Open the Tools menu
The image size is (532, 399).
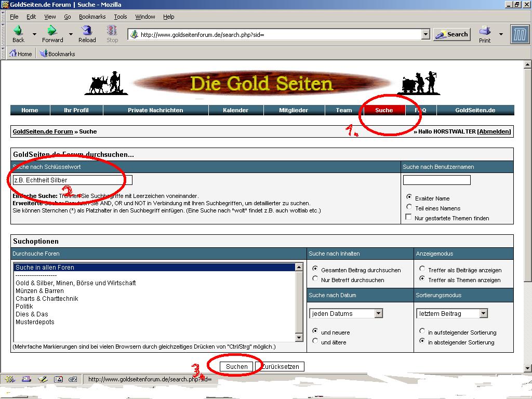(x=121, y=17)
